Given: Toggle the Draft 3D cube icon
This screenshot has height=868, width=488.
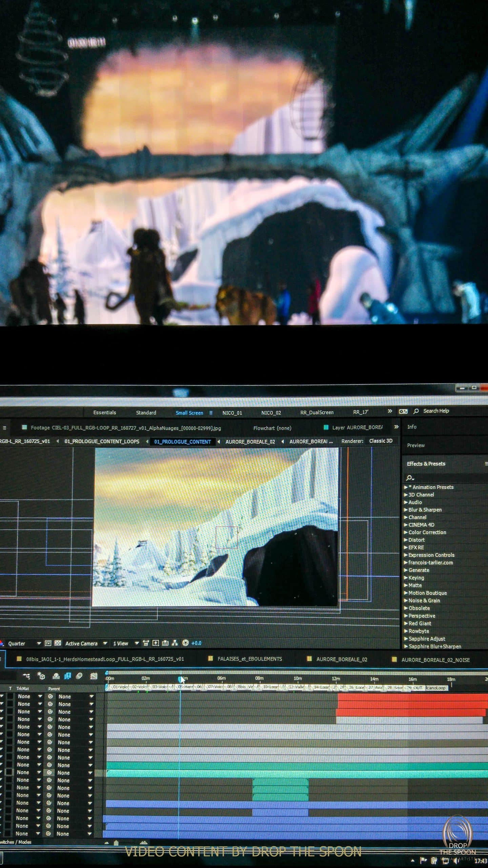Looking at the screenshot, I should pyautogui.click(x=41, y=676).
